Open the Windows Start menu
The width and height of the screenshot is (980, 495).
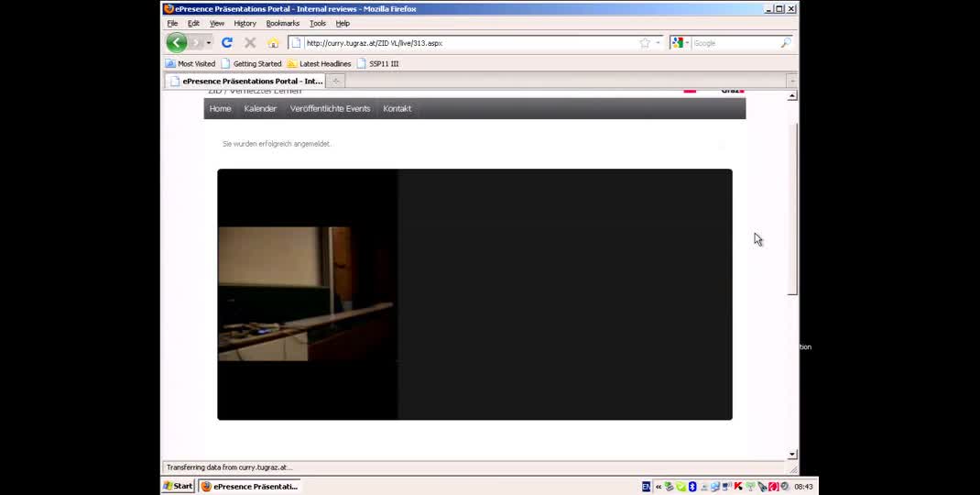[178, 486]
